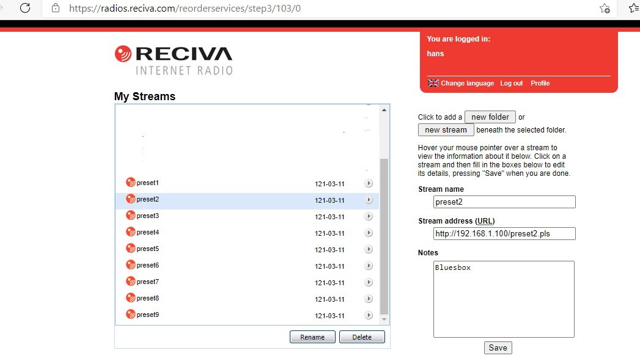640x364 pixels.
Task: Click the new folder button
Action: [490, 117]
